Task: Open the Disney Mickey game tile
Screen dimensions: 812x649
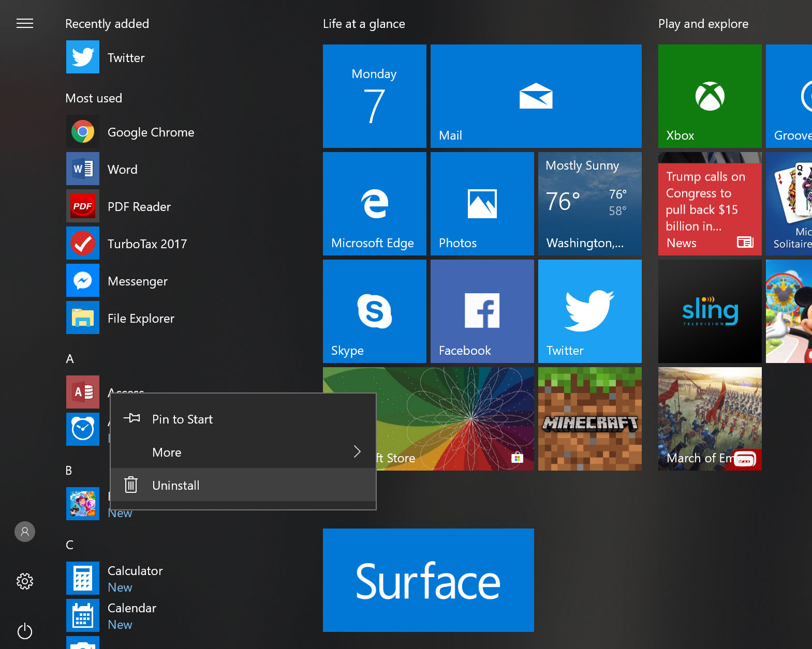Action: pos(789,311)
